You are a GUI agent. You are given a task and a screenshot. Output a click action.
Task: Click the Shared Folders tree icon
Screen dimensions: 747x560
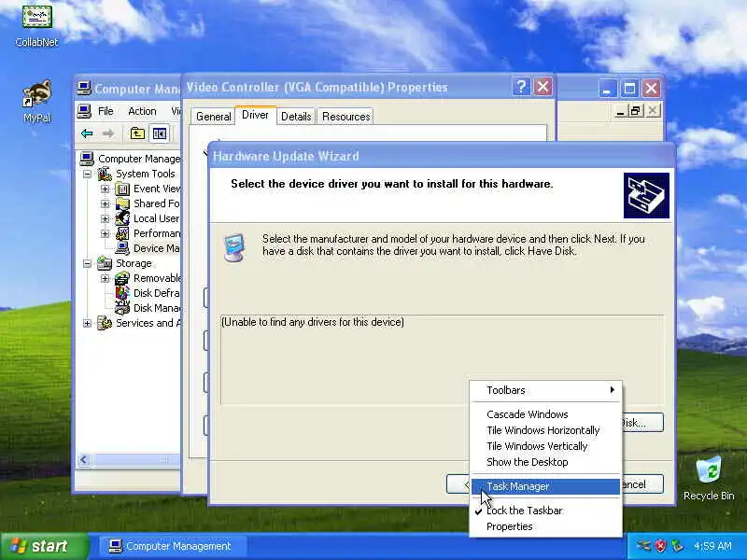[x=122, y=203]
